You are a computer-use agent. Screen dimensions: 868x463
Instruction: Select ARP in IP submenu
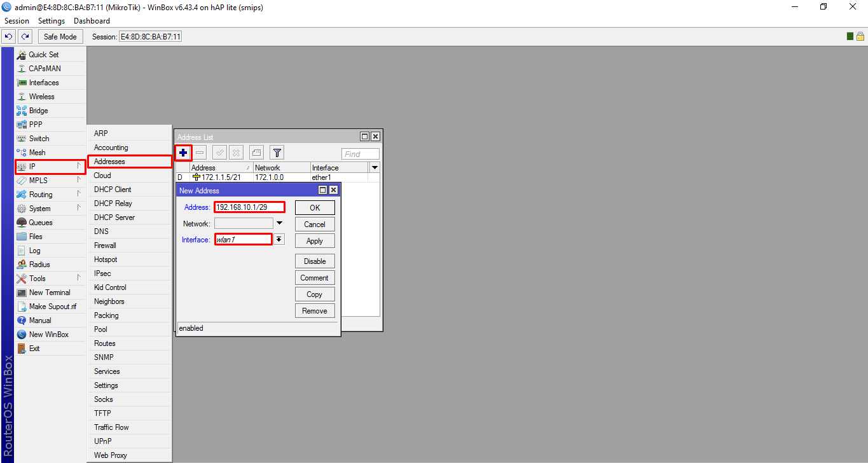pyautogui.click(x=130, y=134)
